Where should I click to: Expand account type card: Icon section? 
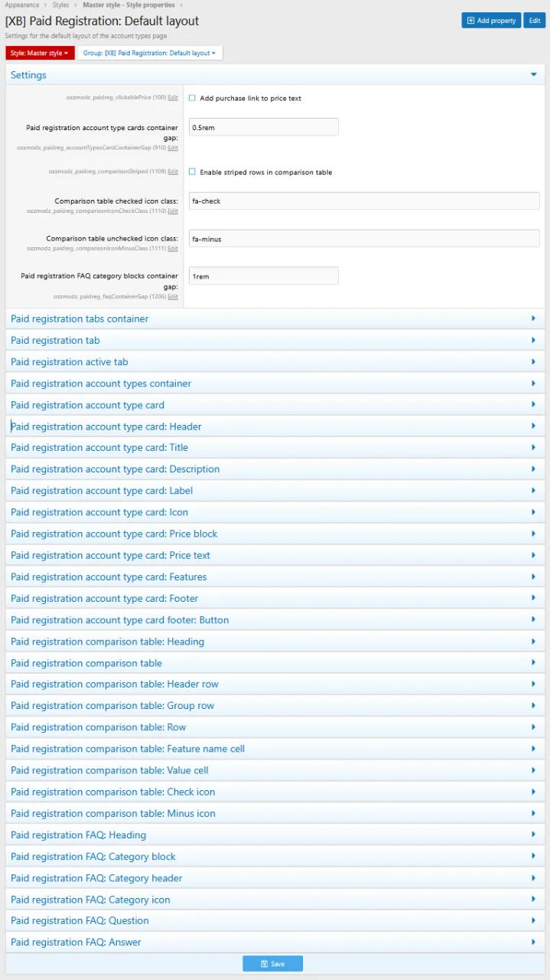275,512
